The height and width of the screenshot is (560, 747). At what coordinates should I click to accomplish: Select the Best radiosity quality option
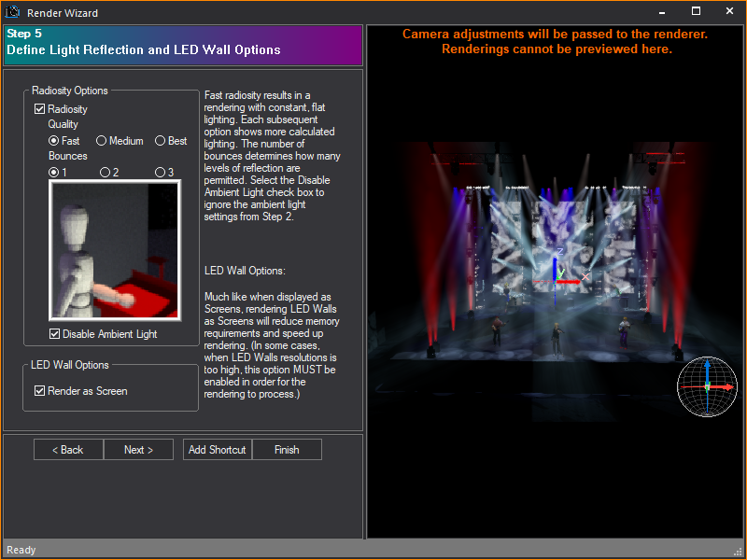pos(160,141)
